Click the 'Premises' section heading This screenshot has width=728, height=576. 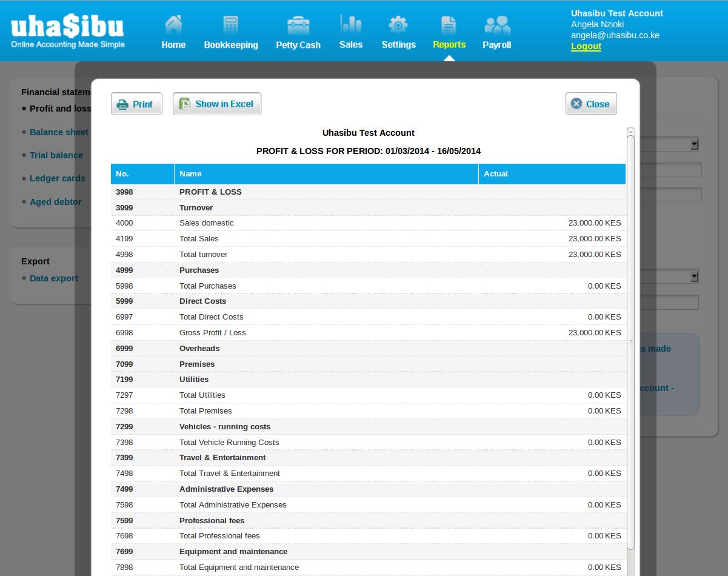(197, 364)
